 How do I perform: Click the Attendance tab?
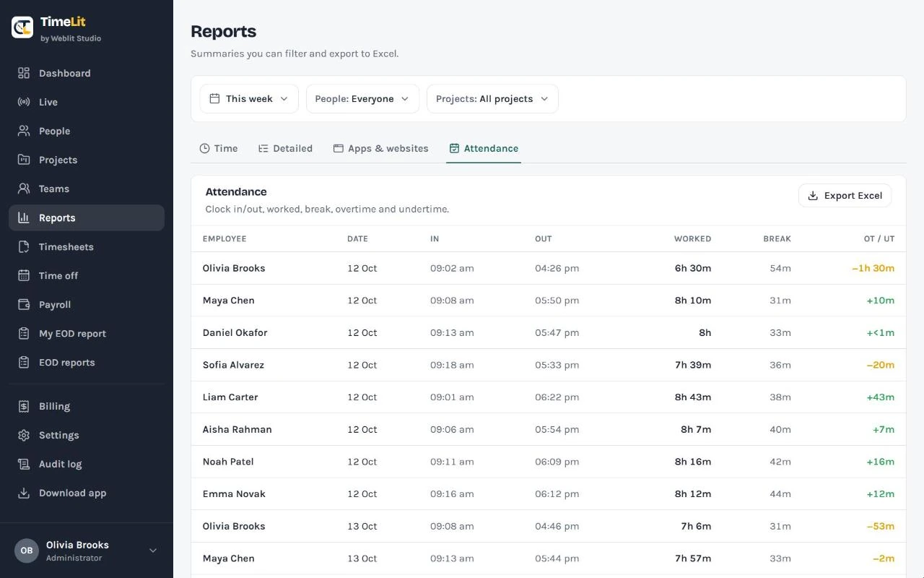[484, 148]
